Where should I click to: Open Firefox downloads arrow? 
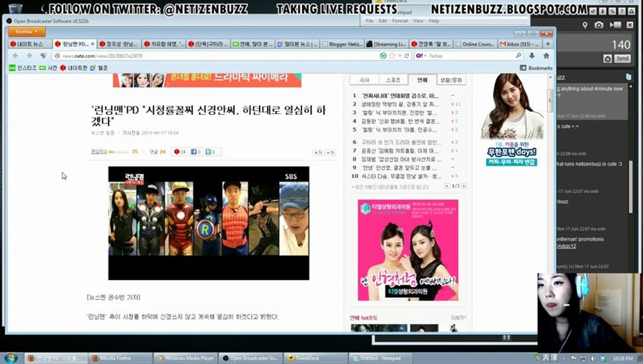click(x=532, y=56)
